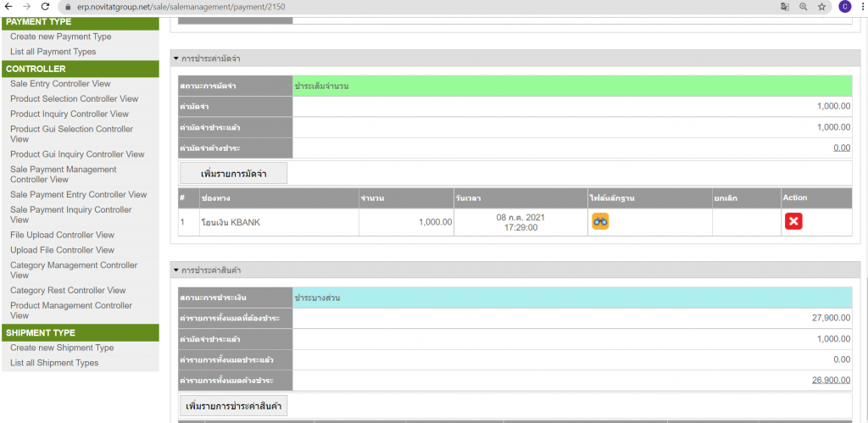
Task: Bookmark this page with star icon
Action: (x=821, y=7)
